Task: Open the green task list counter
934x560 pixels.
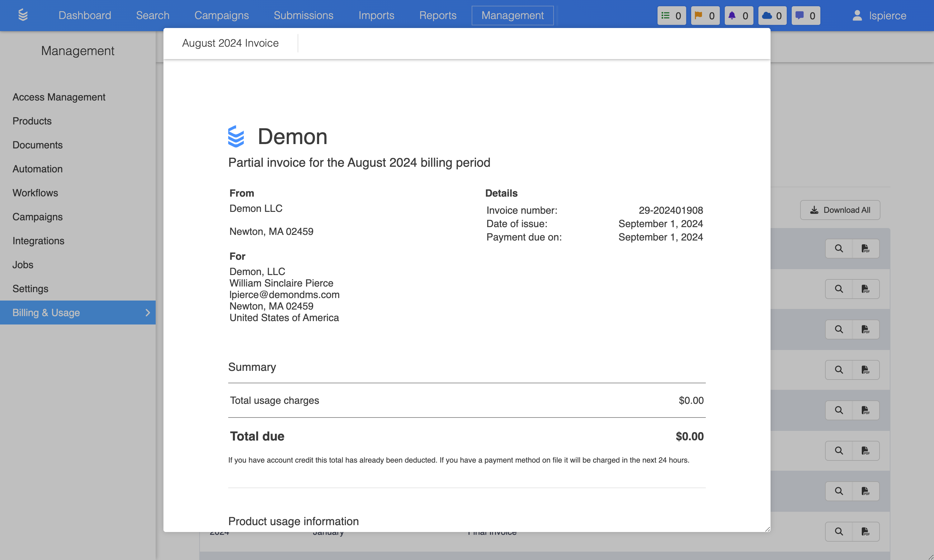Action: coord(671,16)
